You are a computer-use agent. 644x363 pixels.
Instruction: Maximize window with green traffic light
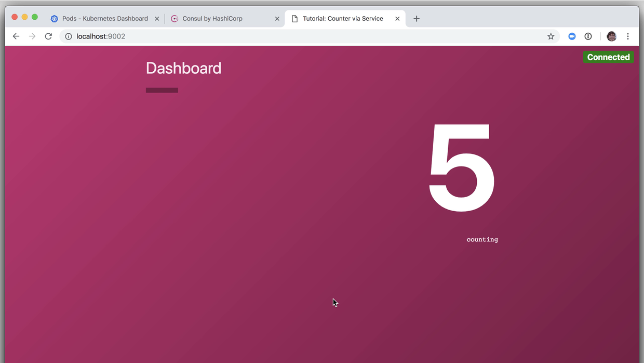coord(34,17)
